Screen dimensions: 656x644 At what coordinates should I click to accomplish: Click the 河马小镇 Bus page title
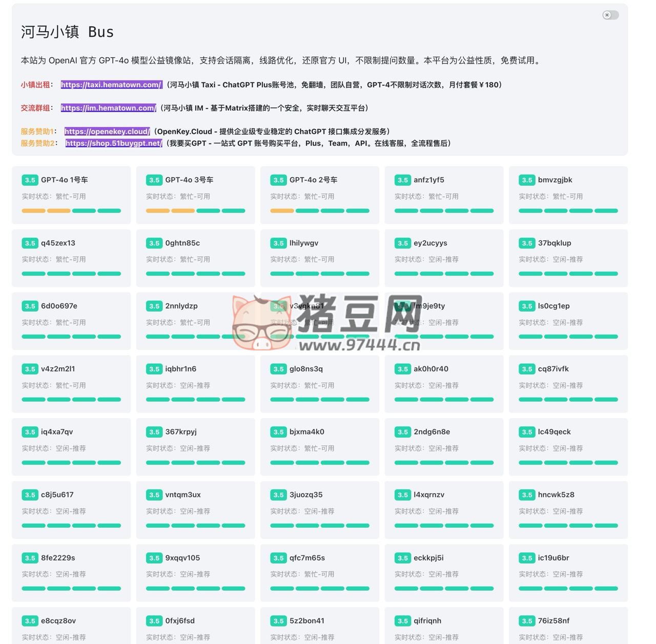coord(67,32)
